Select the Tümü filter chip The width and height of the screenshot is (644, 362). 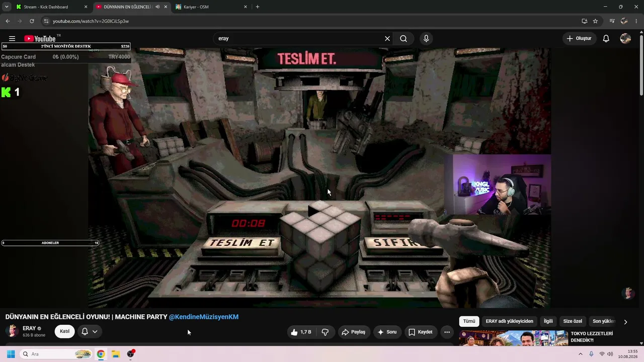point(469,321)
